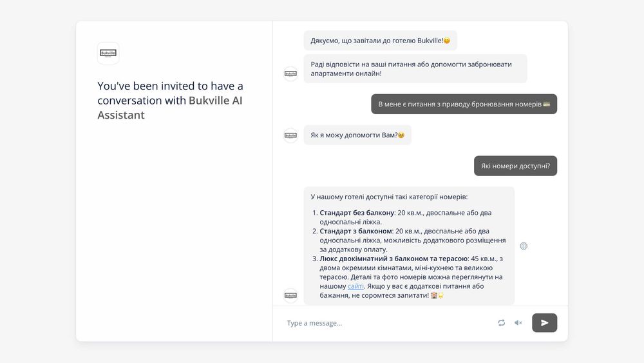This screenshot has height=363, width=644.
Task: Toggle sound with the muted speaker icon
Action: [x=518, y=323]
